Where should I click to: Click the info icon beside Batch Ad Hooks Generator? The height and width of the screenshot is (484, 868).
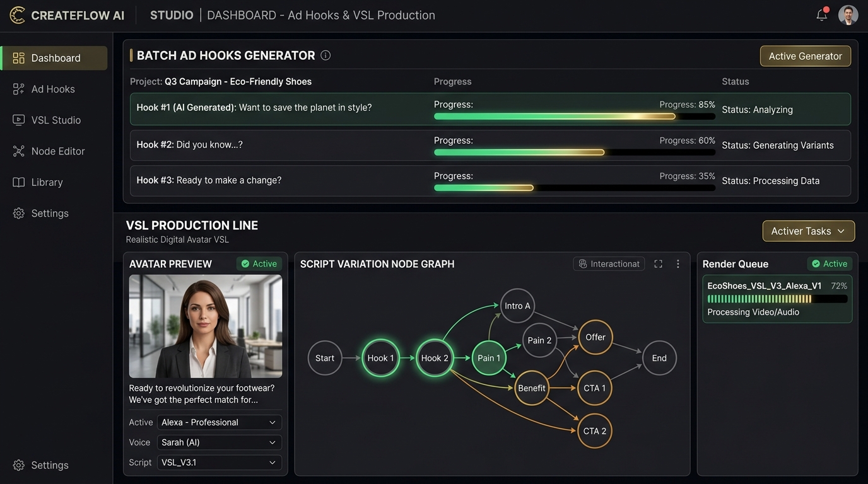(325, 55)
